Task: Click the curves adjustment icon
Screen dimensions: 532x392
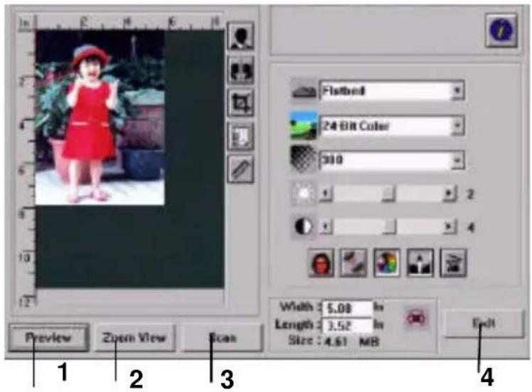Action: coord(353,263)
